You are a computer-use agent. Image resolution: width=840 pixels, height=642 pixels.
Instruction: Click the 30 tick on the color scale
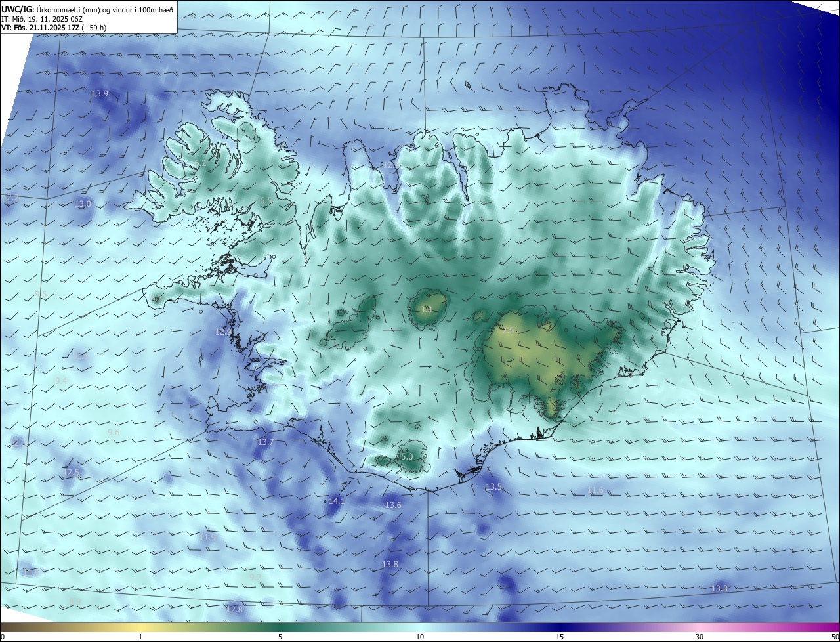(700, 637)
